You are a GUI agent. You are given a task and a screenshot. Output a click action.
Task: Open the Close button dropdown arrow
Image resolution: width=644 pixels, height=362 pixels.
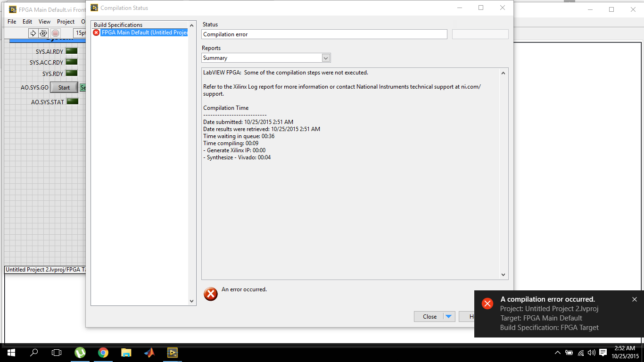click(x=449, y=317)
